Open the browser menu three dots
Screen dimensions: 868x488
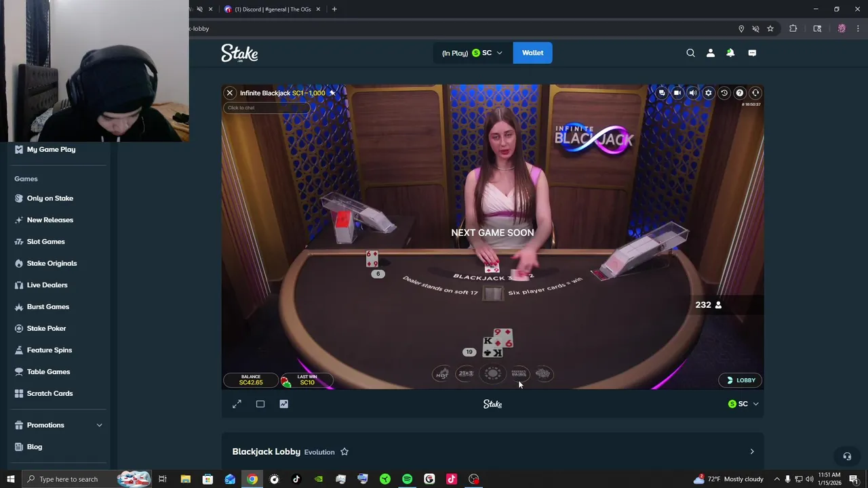click(859, 28)
